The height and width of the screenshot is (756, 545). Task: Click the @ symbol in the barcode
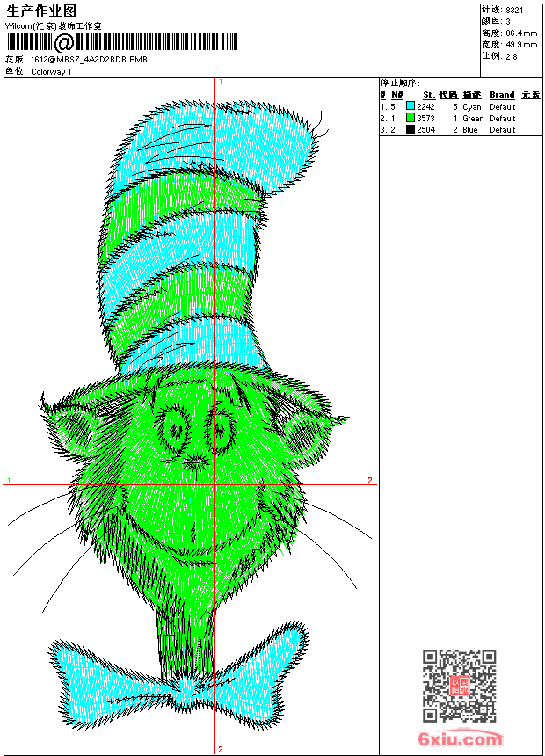[x=64, y=43]
